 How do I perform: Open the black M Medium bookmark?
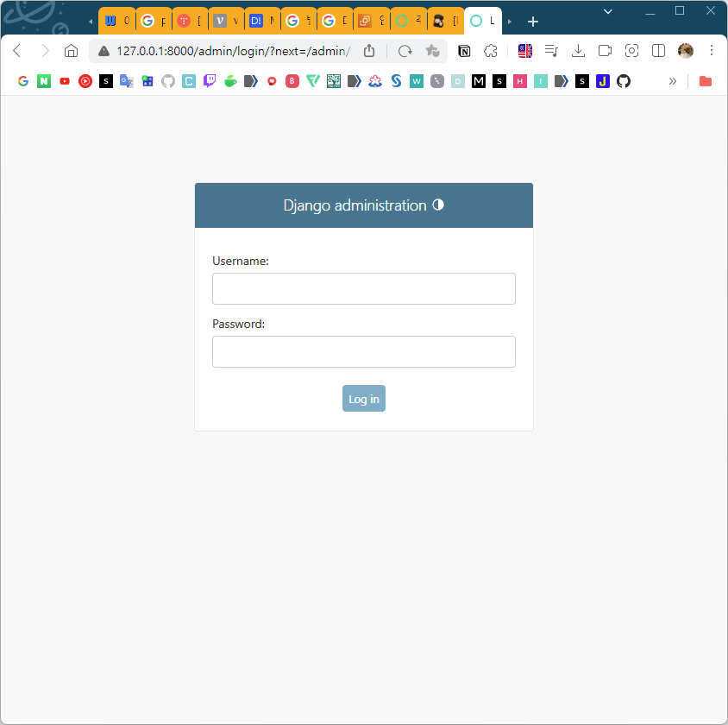click(479, 81)
